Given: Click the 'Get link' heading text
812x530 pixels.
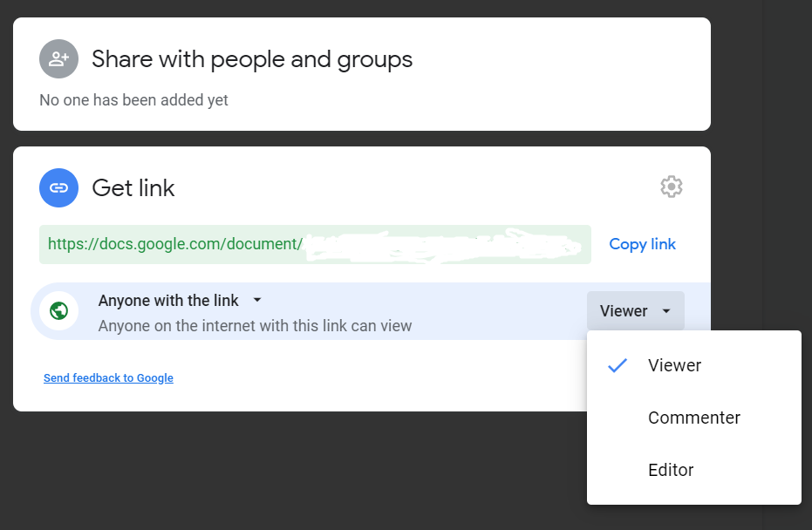Looking at the screenshot, I should pos(133,187).
